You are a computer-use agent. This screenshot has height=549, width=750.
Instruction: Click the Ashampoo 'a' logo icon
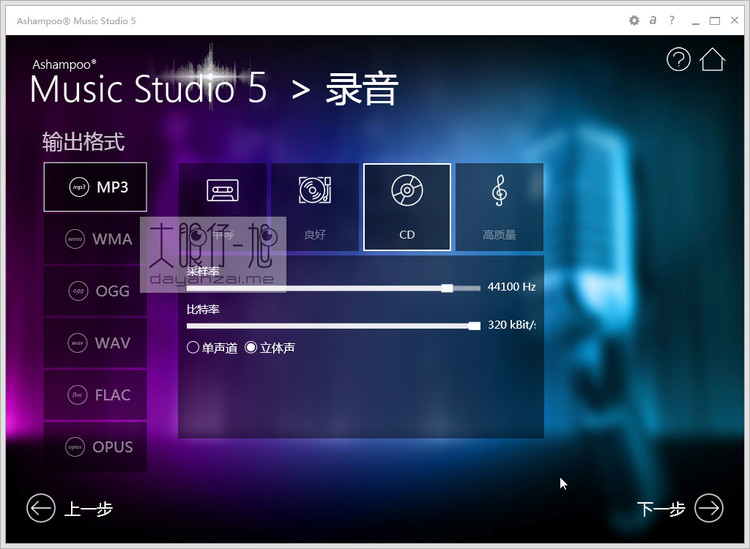tap(653, 21)
